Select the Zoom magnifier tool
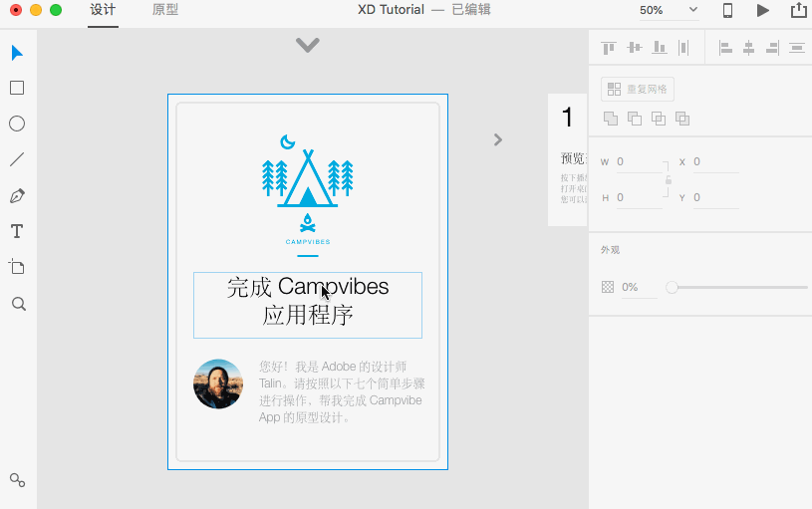812x509 pixels. click(19, 304)
